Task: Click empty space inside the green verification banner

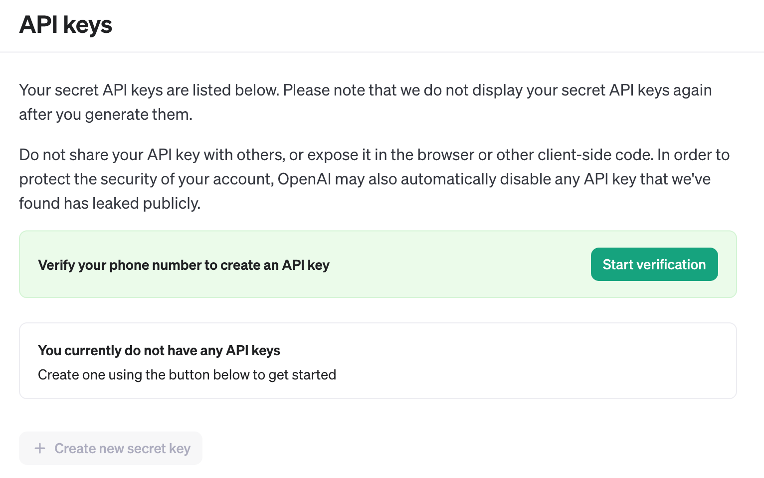Action: [x=460, y=266]
